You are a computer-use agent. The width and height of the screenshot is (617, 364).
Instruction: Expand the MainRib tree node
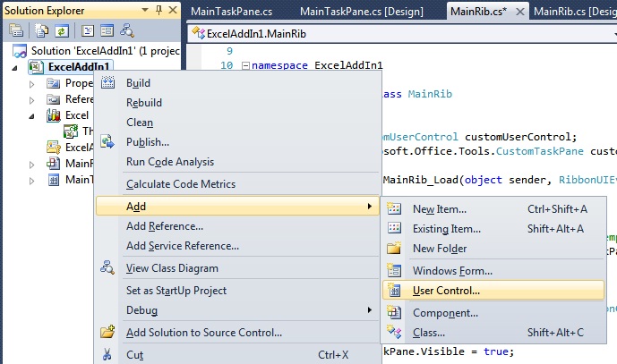point(32,165)
